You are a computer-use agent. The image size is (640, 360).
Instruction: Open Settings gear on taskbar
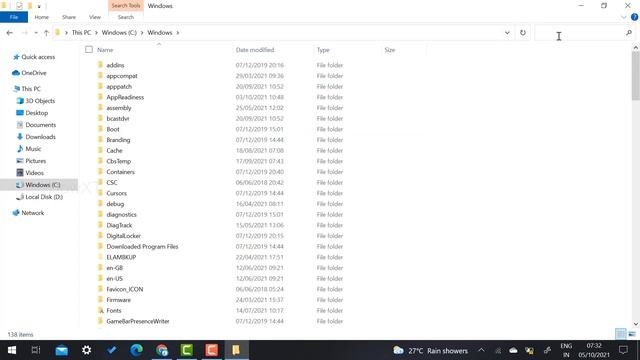[87, 350]
